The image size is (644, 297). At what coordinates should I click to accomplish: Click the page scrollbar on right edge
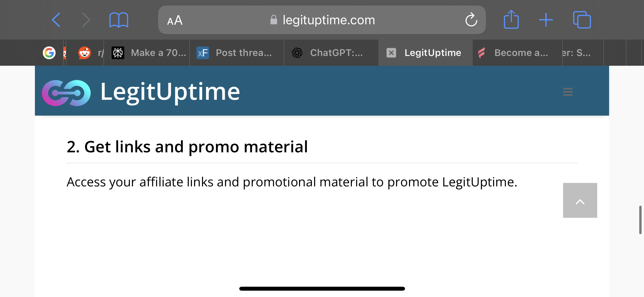pos(640,220)
